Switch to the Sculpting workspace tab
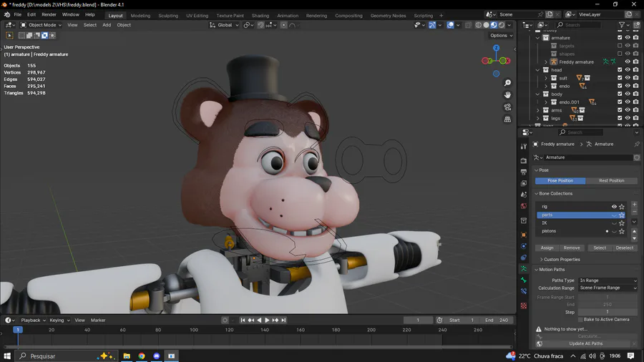The image size is (644, 362). pos(168,16)
